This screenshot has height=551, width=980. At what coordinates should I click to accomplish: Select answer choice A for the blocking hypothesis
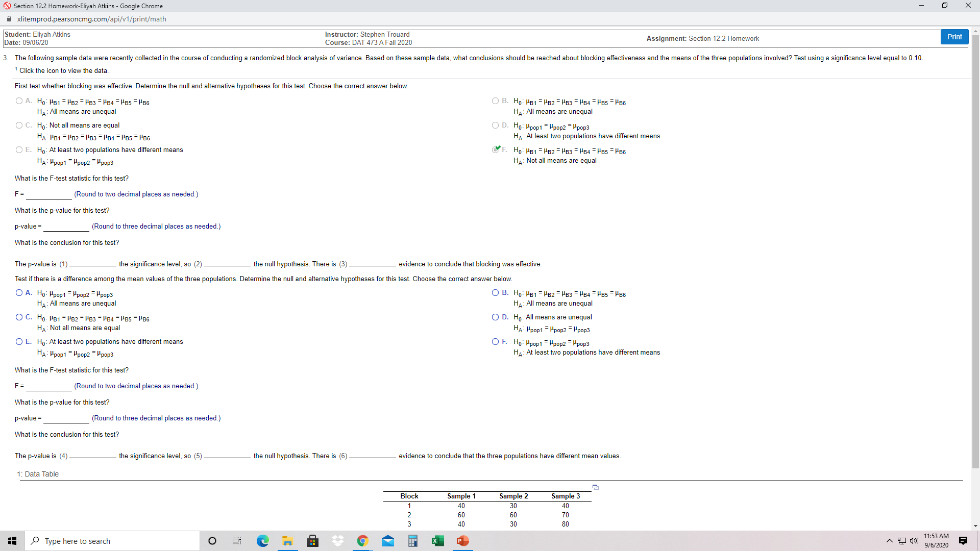click(x=18, y=101)
